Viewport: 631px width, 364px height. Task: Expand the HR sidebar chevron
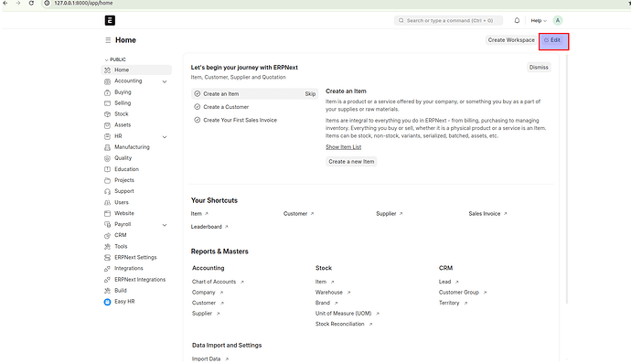click(x=165, y=137)
